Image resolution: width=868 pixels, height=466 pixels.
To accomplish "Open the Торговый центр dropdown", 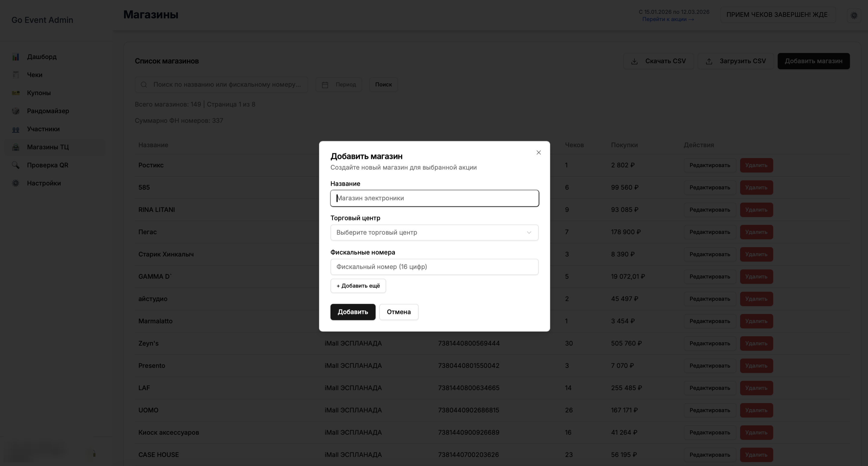I will [434, 232].
